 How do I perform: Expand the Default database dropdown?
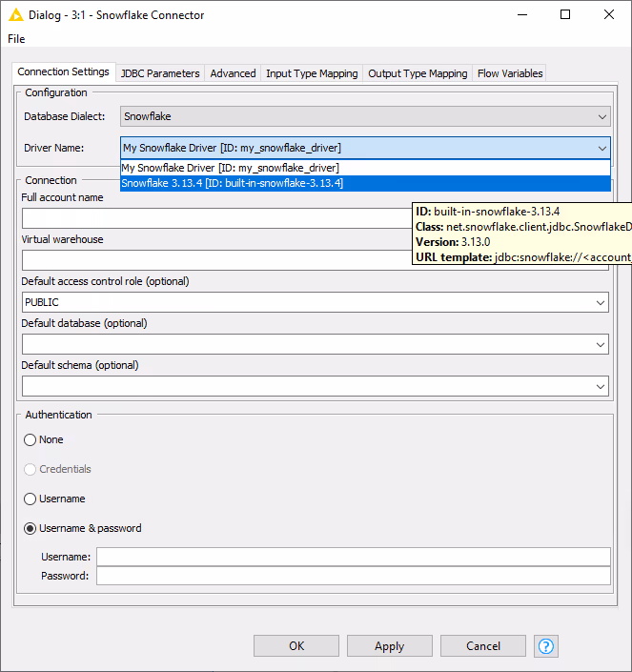click(x=601, y=344)
